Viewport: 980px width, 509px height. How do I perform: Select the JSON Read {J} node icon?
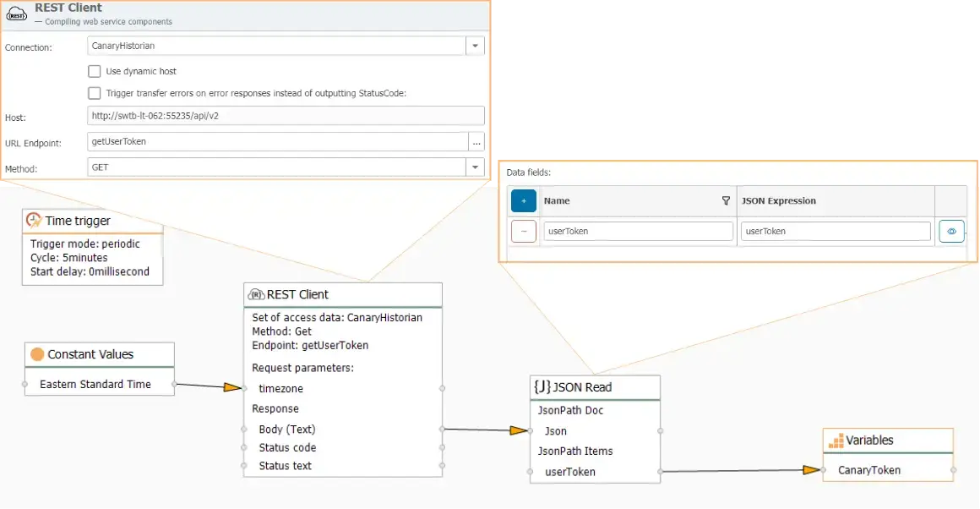tap(542, 386)
